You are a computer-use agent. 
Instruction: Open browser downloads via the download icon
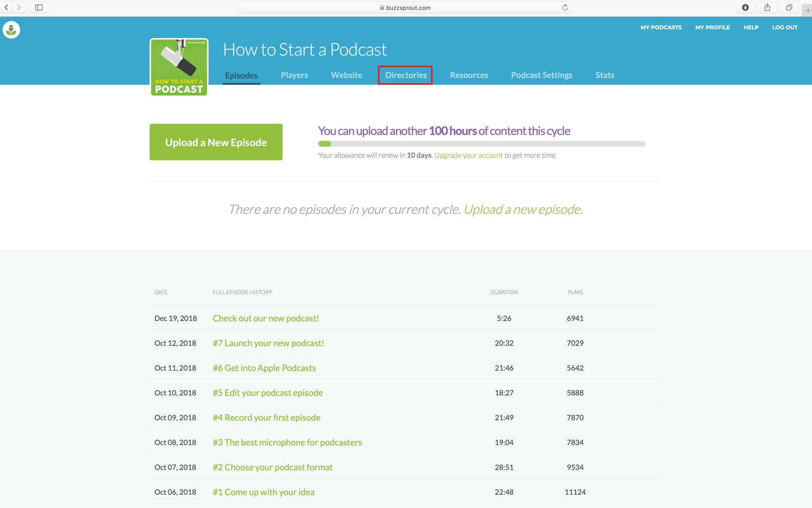(744, 7)
